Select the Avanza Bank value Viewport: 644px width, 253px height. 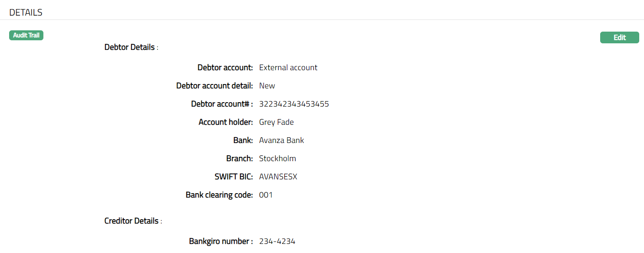(281, 140)
